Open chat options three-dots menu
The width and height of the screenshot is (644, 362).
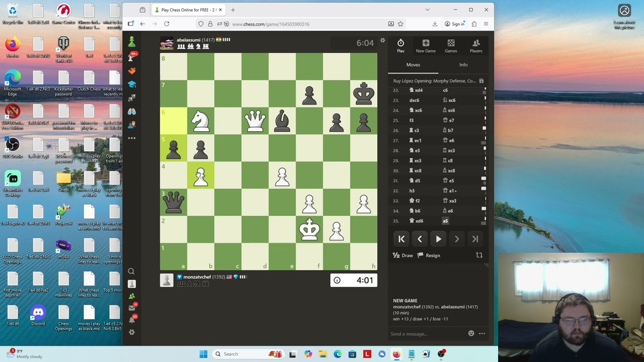click(x=482, y=333)
